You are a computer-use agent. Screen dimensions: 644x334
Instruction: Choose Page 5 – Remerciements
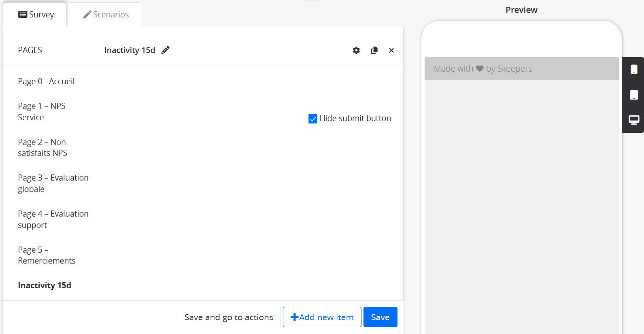47,255
